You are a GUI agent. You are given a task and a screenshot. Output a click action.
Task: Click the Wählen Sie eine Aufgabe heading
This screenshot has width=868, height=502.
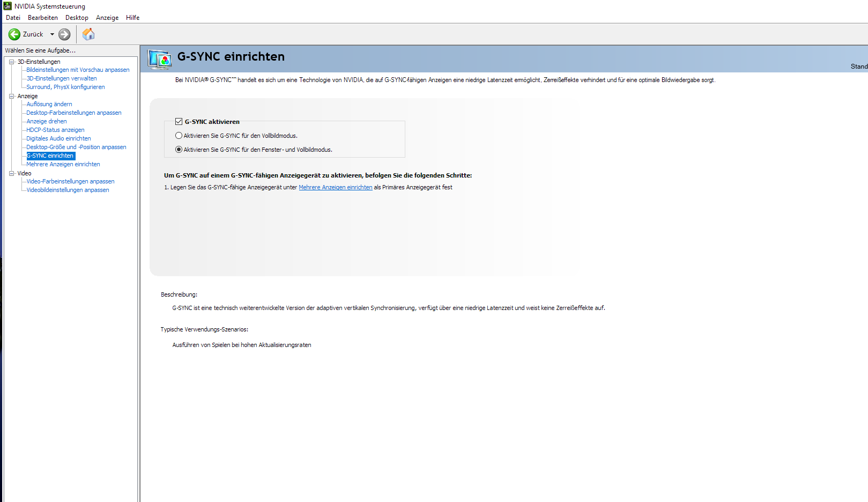coord(40,50)
